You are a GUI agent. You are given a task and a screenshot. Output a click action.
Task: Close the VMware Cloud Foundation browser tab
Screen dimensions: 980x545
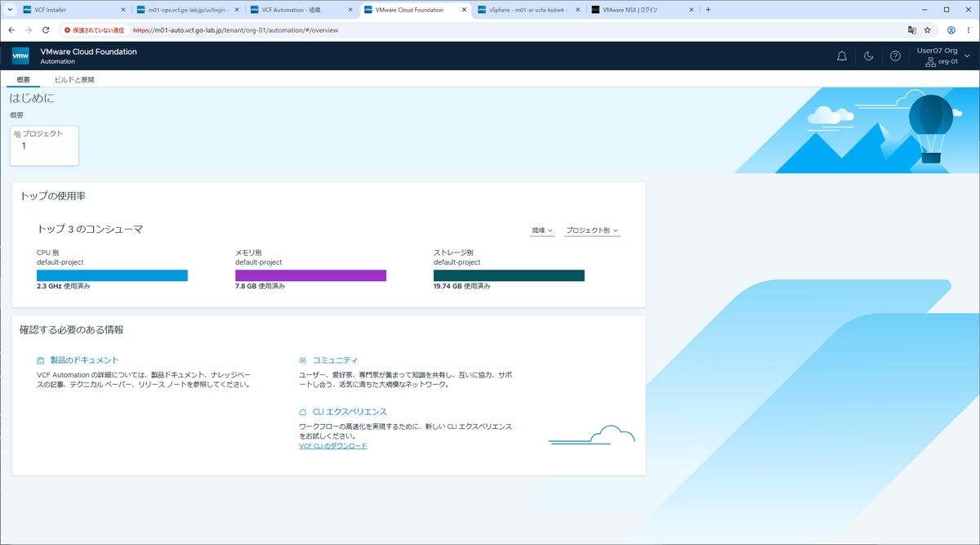point(464,10)
